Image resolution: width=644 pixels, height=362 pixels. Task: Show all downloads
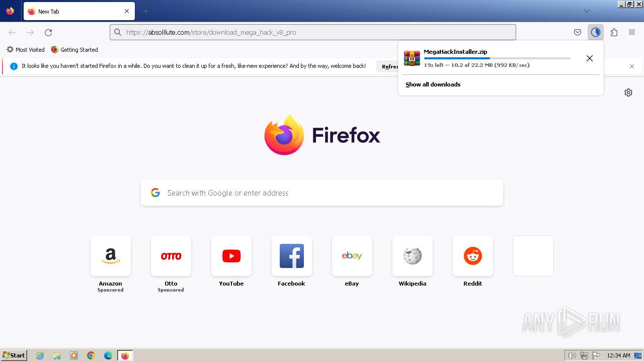pos(433,84)
